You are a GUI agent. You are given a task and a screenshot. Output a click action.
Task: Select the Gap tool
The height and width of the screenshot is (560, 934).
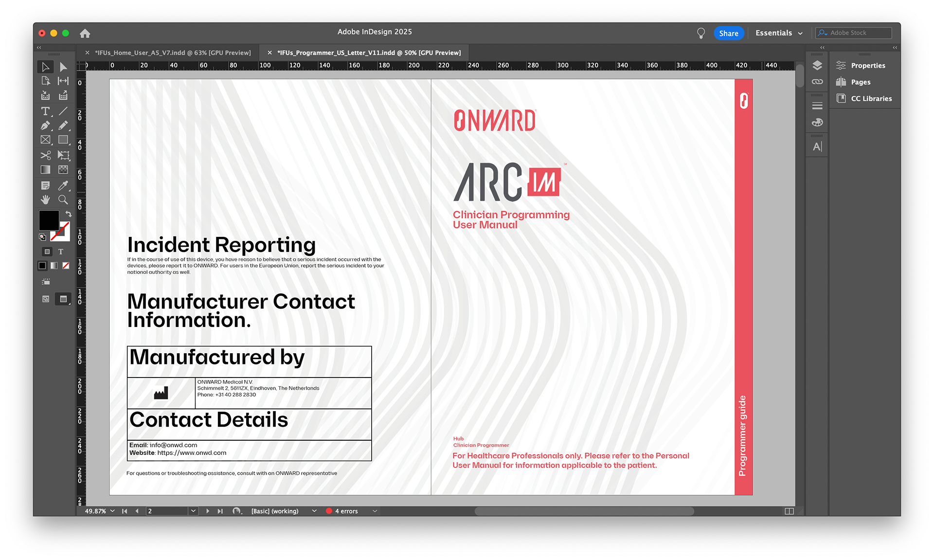(63, 81)
